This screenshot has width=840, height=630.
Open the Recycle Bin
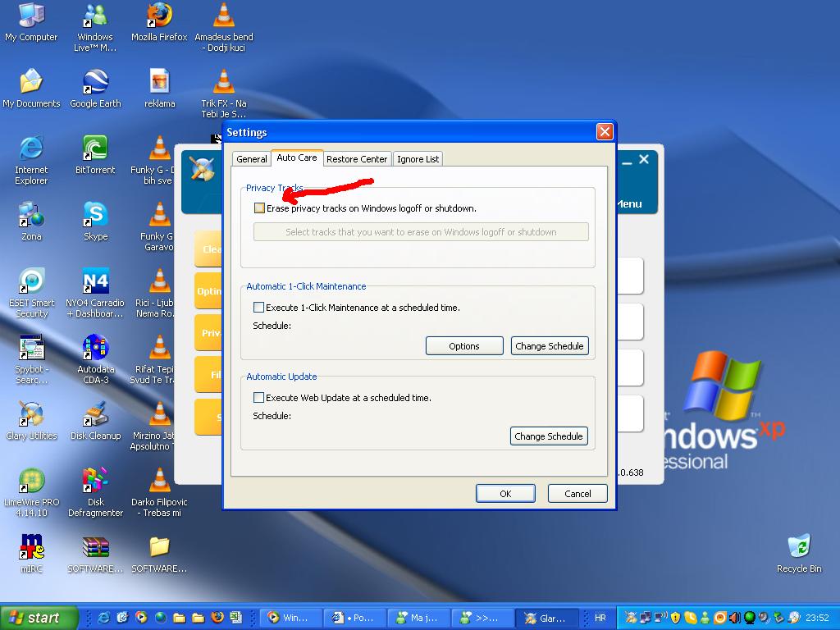coord(798,548)
